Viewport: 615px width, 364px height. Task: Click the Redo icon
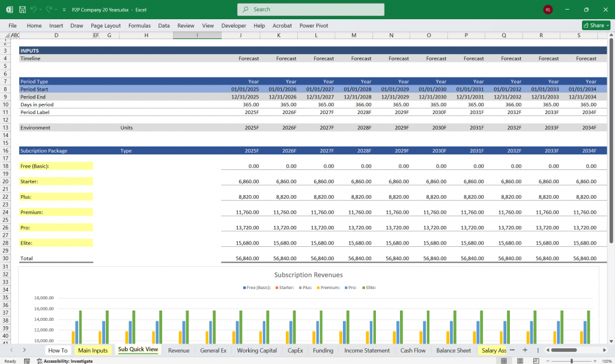tap(49, 9)
